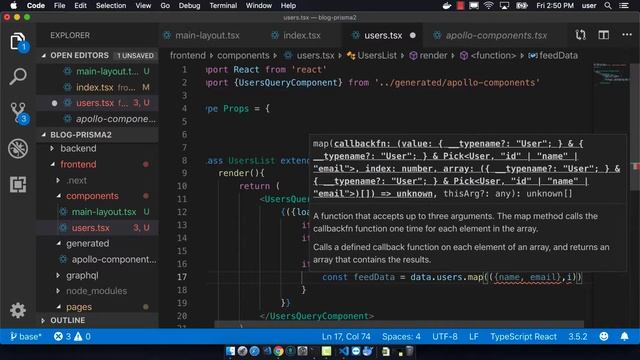The height and width of the screenshot is (360, 640).
Task: Open Finder from the Dock
Action: (230, 351)
